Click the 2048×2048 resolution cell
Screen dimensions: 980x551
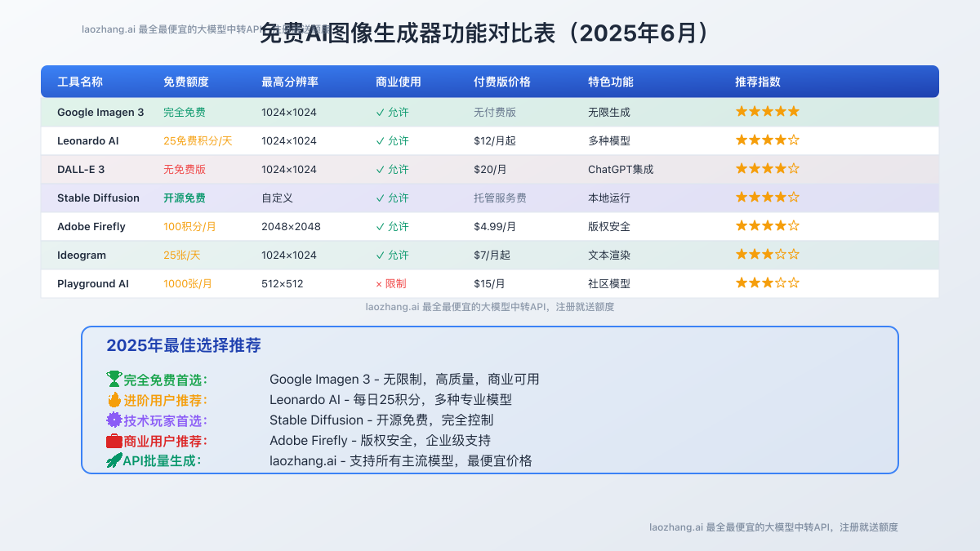(x=291, y=226)
